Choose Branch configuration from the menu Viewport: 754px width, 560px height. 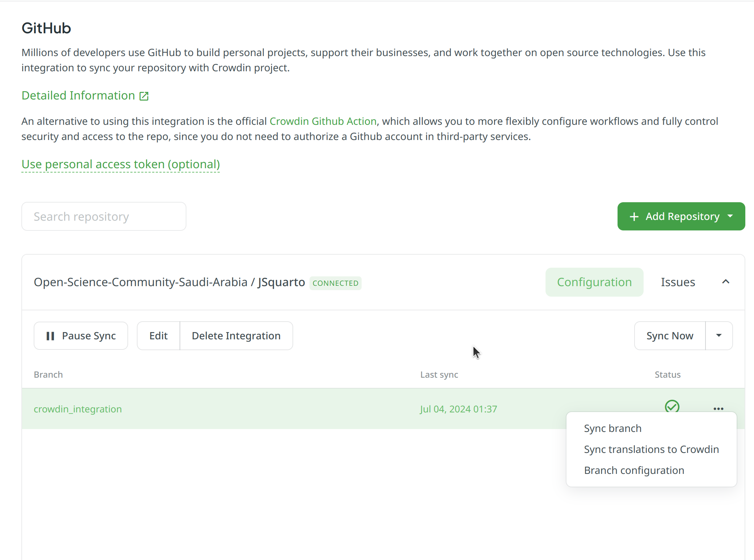(x=634, y=470)
